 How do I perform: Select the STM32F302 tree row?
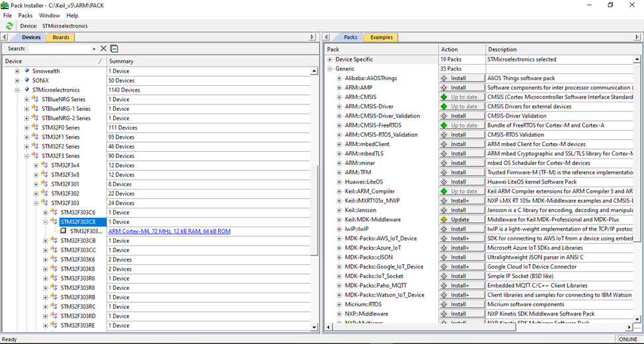(65, 193)
